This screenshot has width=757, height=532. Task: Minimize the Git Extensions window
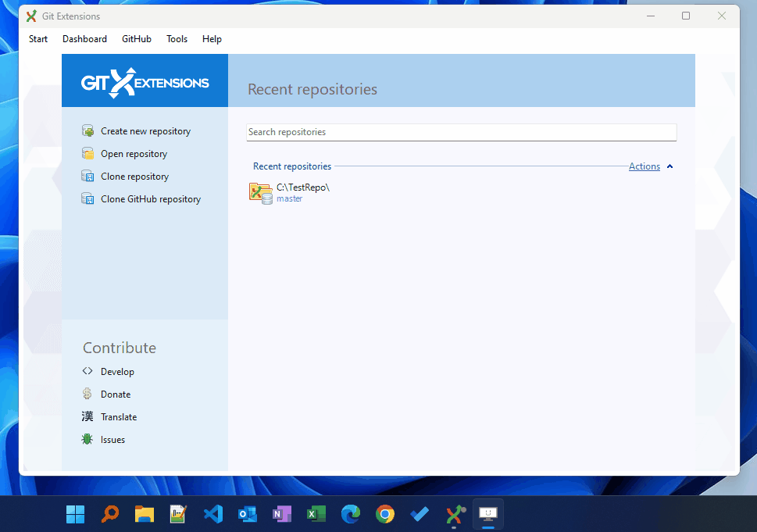pos(651,16)
